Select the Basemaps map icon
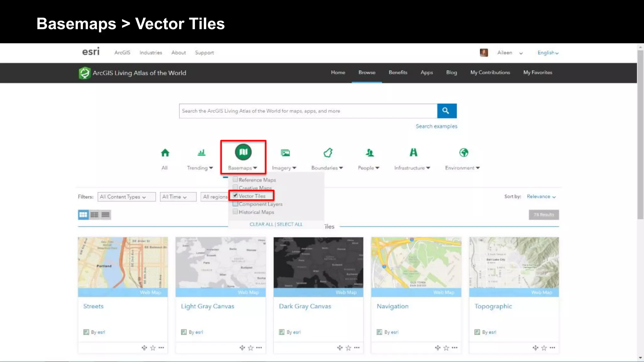The image size is (644, 362). pos(243,152)
